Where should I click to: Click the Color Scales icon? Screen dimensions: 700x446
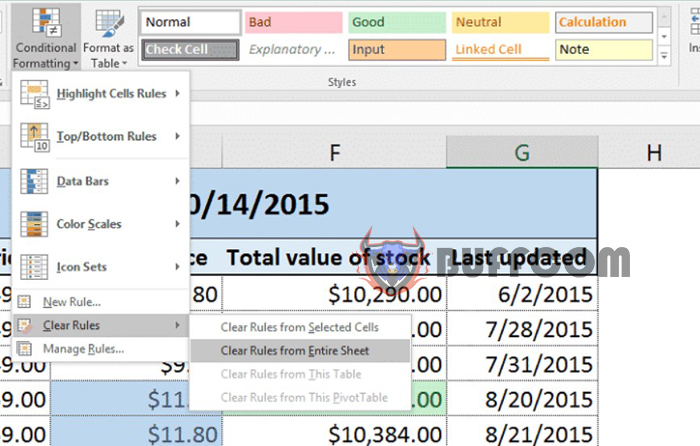[34, 224]
